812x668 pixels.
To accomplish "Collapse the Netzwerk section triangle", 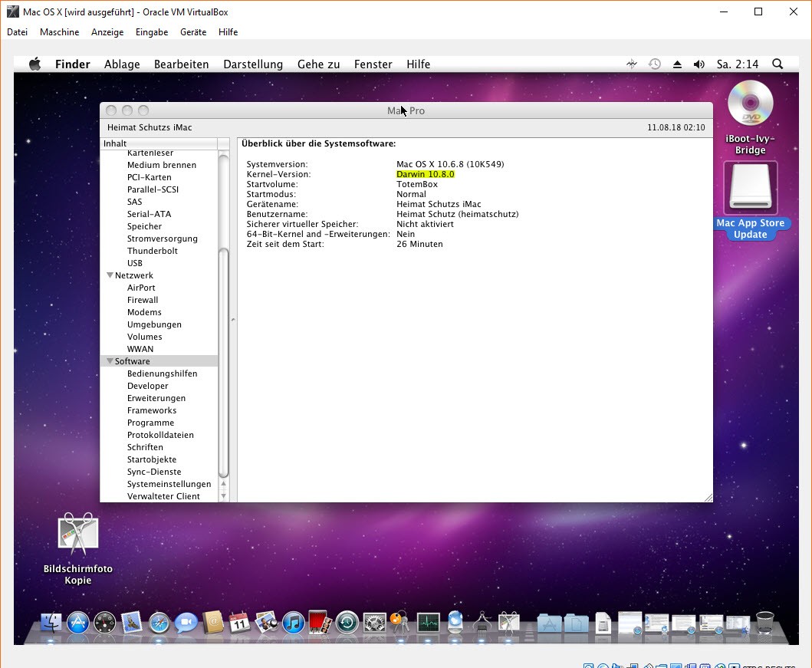I will (x=110, y=275).
